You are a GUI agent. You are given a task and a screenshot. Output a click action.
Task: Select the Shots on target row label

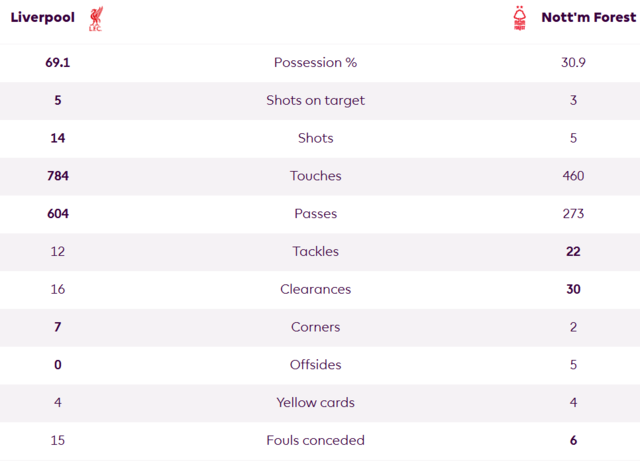click(x=316, y=100)
